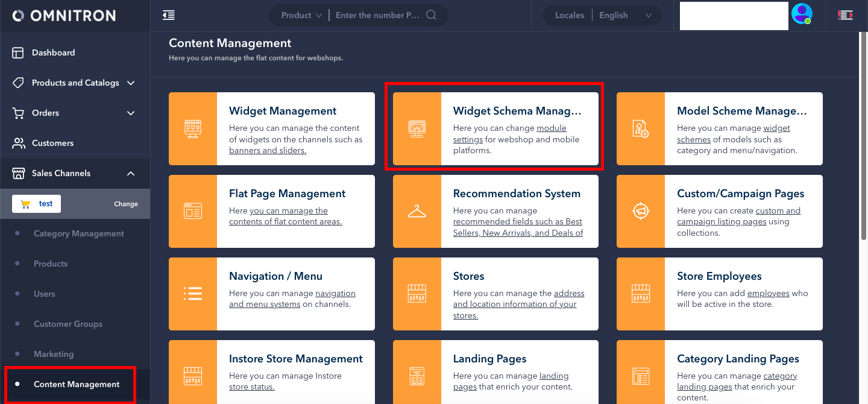868x404 pixels.
Task: Click the Stores card storefront icon
Action: point(417,294)
